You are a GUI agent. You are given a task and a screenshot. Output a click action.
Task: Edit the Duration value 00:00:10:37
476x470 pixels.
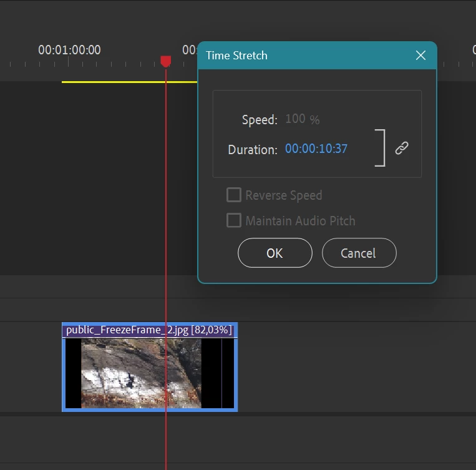316,149
